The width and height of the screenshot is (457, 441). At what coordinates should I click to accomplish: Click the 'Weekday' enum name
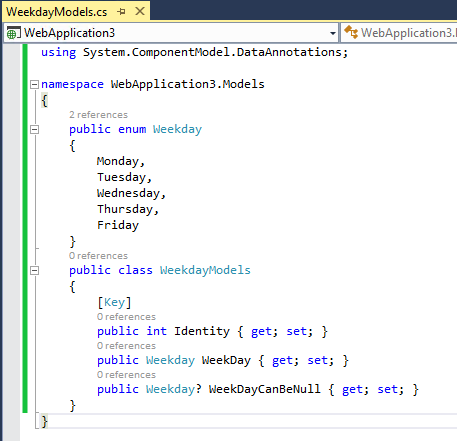pos(177,129)
